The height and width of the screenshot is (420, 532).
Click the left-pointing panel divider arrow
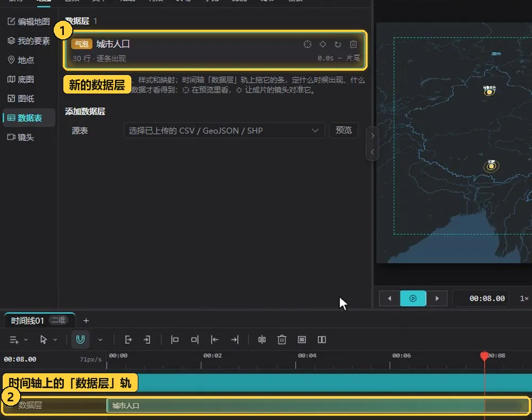pyautogui.click(x=372, y=152)
